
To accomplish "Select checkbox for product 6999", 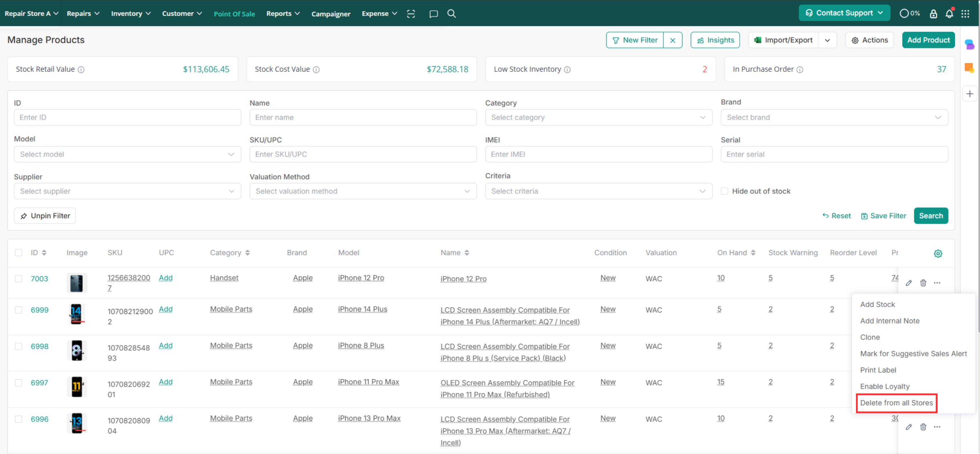I will click(18, 310).
